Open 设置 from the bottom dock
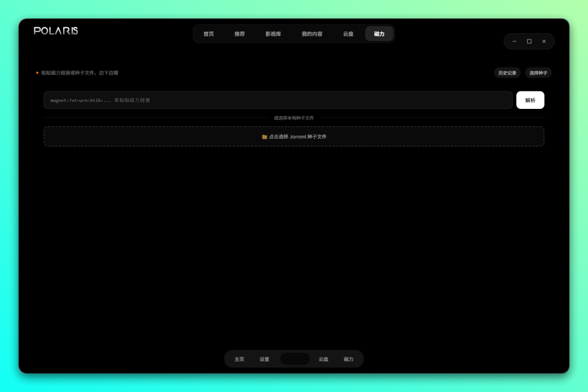This screenshot has width=588, height=392. pos(265,359)
